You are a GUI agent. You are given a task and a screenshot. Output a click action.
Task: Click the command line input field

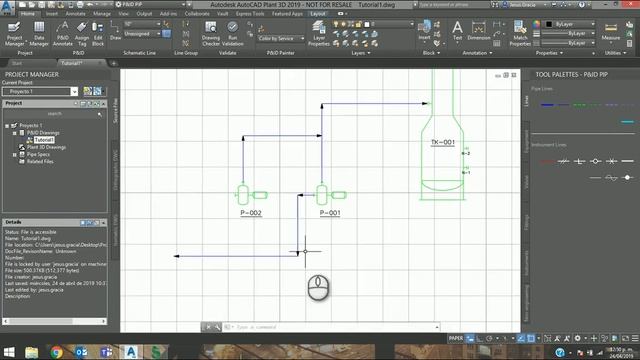[335, 327]
